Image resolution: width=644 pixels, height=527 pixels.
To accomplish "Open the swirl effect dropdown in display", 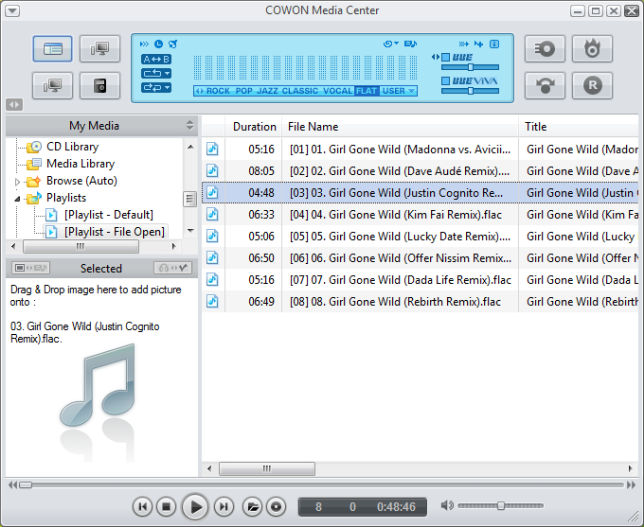I will (x=390, y=44).
